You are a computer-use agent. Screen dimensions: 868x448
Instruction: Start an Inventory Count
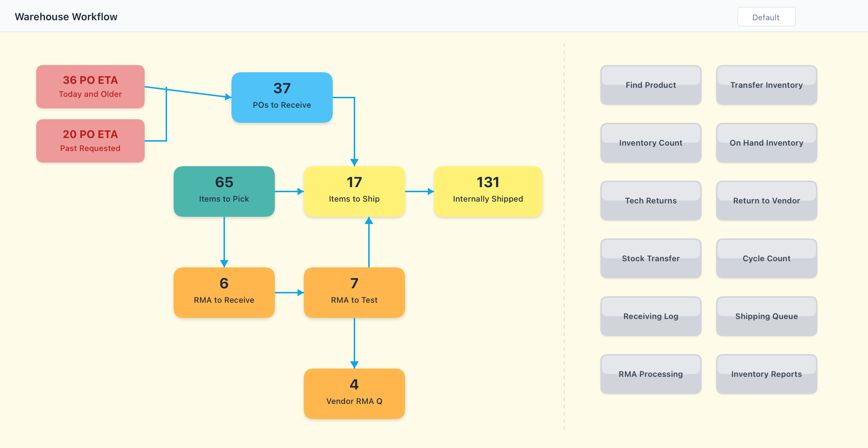tap(651, 143)
